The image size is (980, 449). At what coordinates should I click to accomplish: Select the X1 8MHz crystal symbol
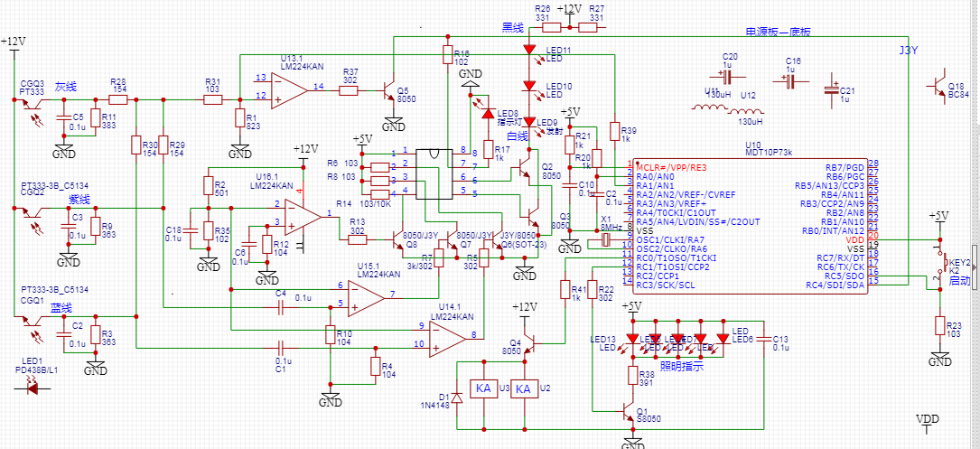coord(604,240)
